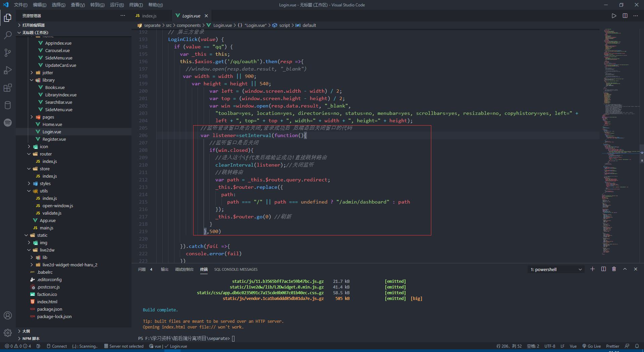The image size is (644, 352).
Task: Switch to SQL CONSOLE: MESSAGES tab
Action: coord(236,269)
